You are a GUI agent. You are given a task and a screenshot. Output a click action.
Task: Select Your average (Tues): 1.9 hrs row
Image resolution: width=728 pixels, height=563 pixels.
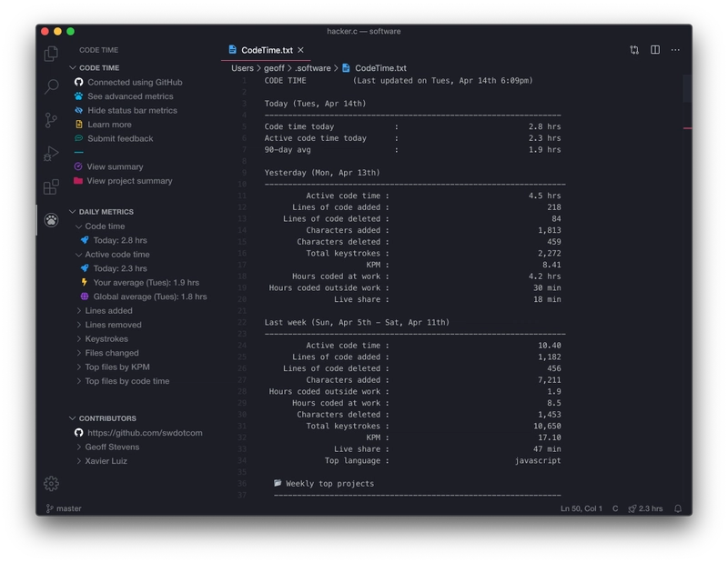(x=146, y=282)
